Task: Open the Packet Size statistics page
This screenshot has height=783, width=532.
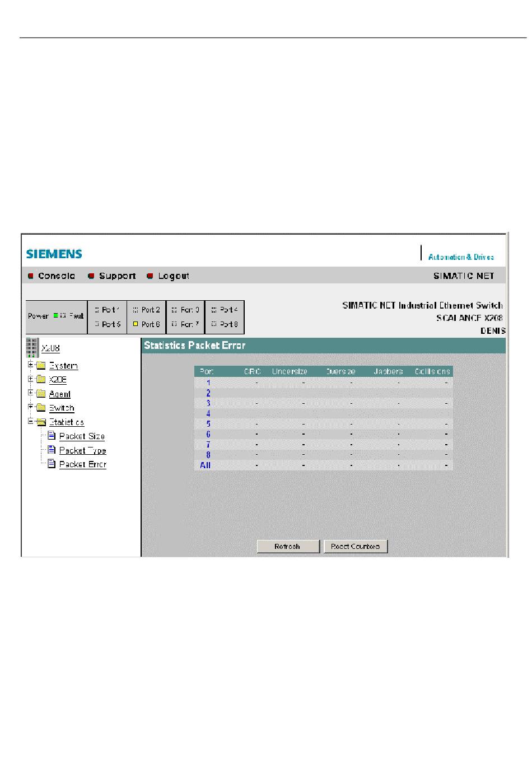Action: 82,436
